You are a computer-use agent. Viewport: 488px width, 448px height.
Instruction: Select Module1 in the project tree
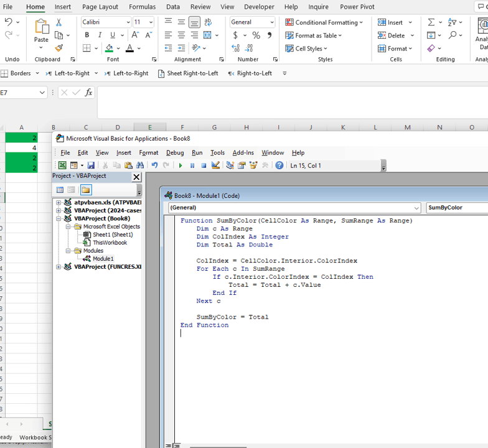103,259
